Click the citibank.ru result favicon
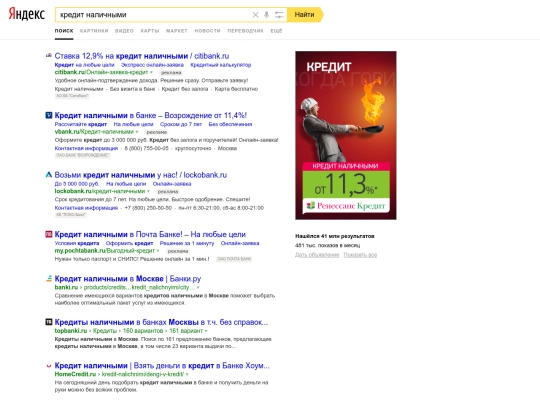The image size is (540, 405). pos(49,55)
